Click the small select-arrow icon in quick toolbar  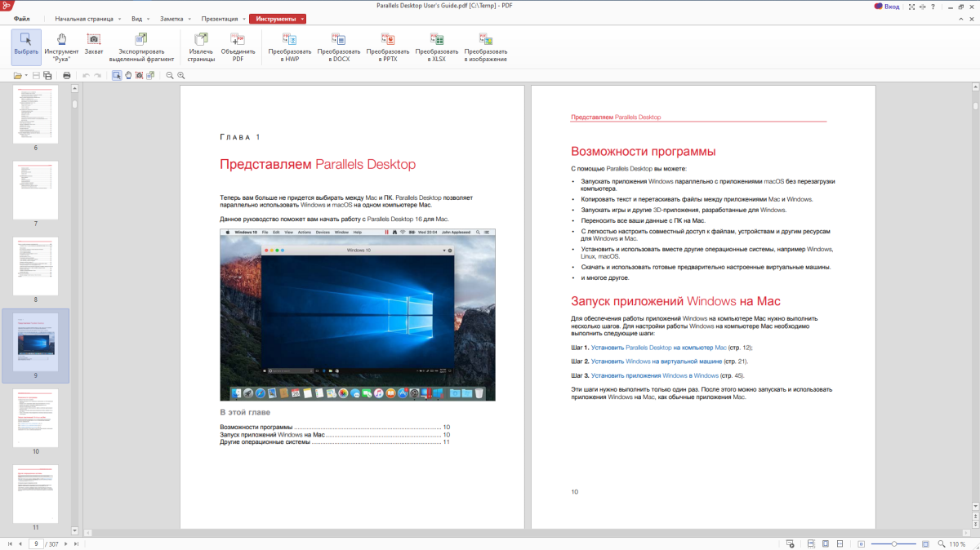pos(117,75)
